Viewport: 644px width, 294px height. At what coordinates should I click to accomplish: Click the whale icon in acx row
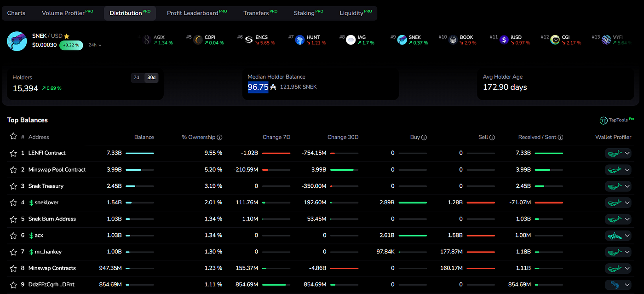[x=614, y=236]
